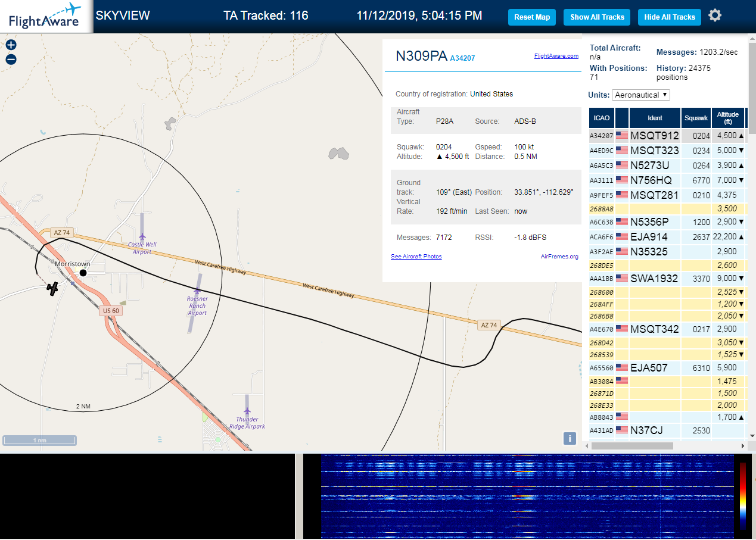This screenshot has width=756, height=540.
Task: Select the EJA507 aircraft row
Action: click(x=667, y=368)
